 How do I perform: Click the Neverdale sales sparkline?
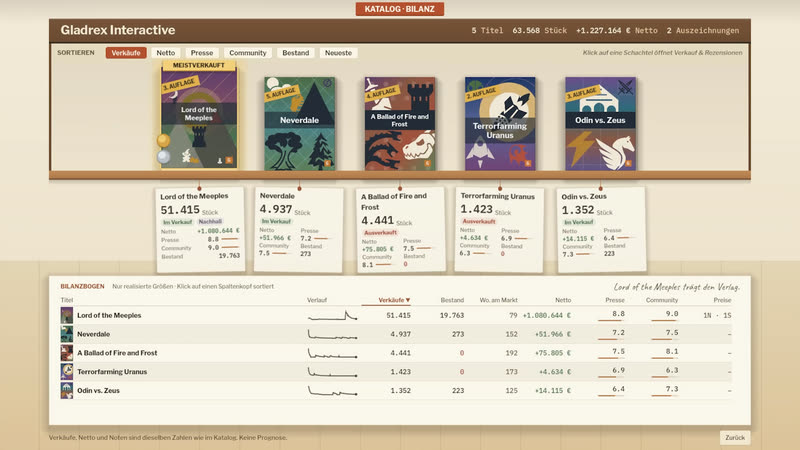tap(332, 335)
